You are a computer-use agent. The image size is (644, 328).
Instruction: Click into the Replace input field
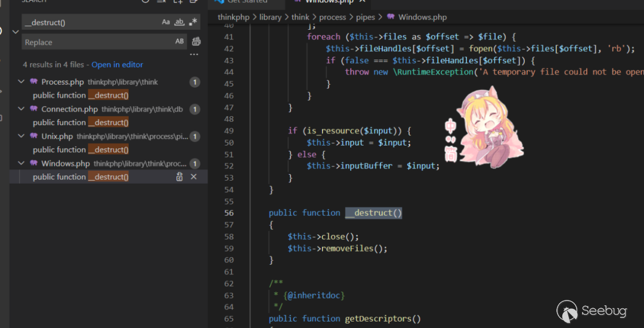tap(95, 42)
